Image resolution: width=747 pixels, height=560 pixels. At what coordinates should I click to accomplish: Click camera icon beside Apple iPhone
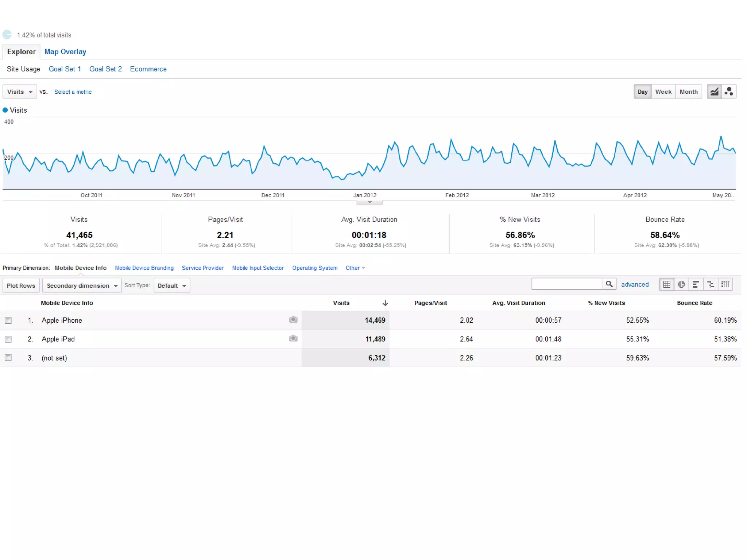tap(293, 320)
